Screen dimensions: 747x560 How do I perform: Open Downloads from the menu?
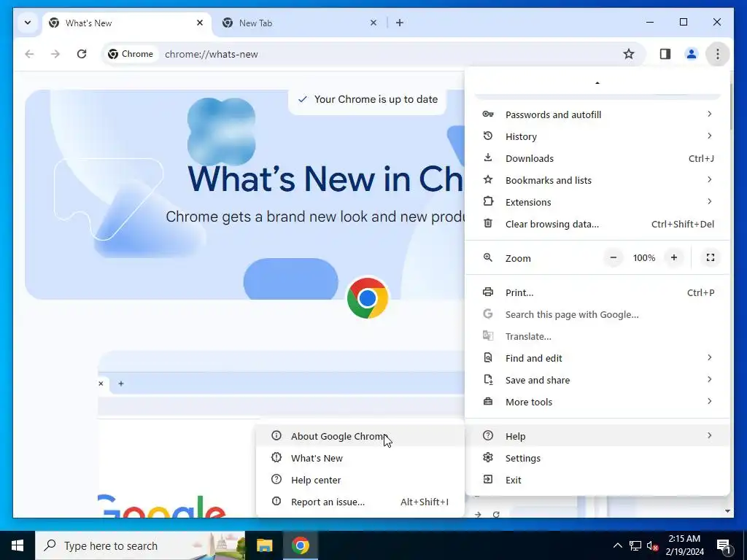click(x=597, y=158)
